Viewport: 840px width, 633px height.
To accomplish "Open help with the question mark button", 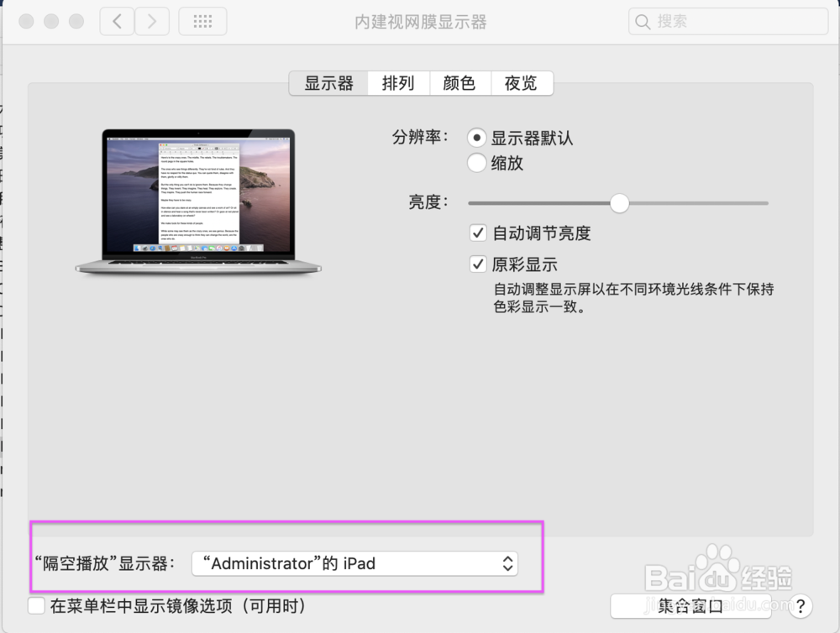I will pos(801,606).
